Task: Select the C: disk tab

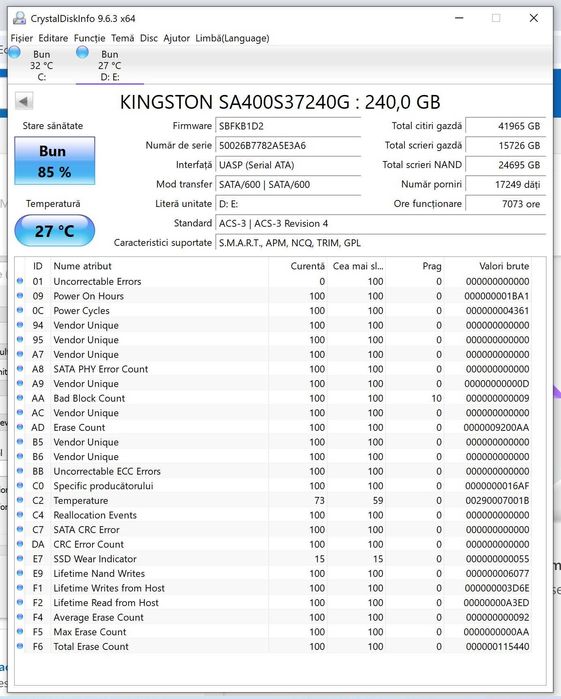Action: pyautogui.click(x=41, y=66)
